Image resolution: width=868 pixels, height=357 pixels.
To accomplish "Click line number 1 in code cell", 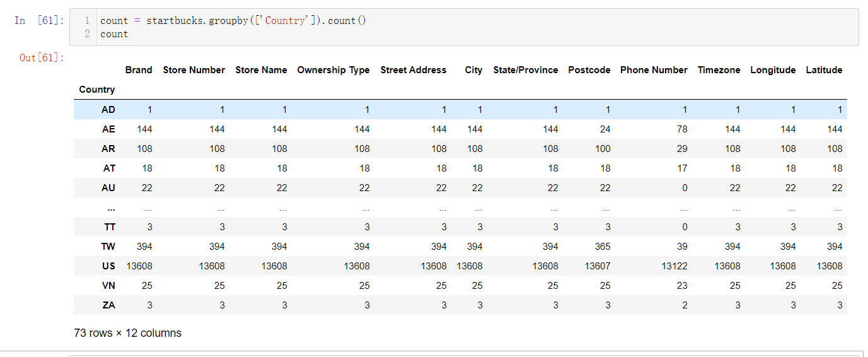I will click(88, 21).
